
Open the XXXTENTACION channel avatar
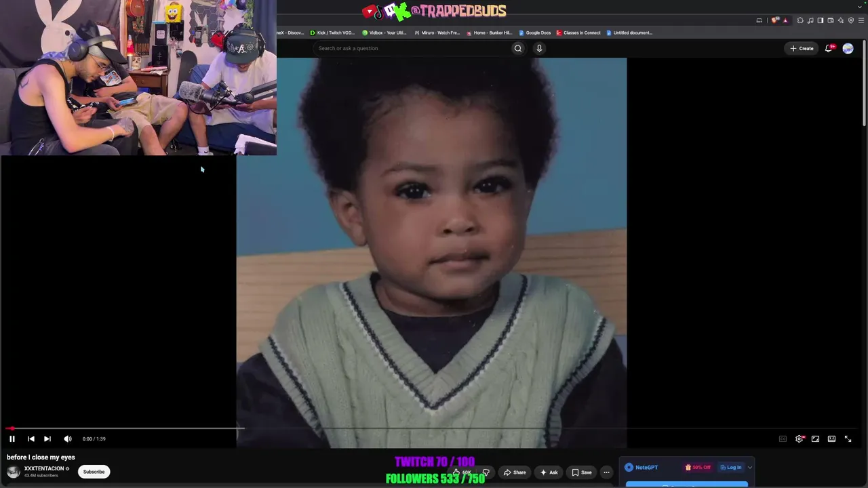point(14,472)
